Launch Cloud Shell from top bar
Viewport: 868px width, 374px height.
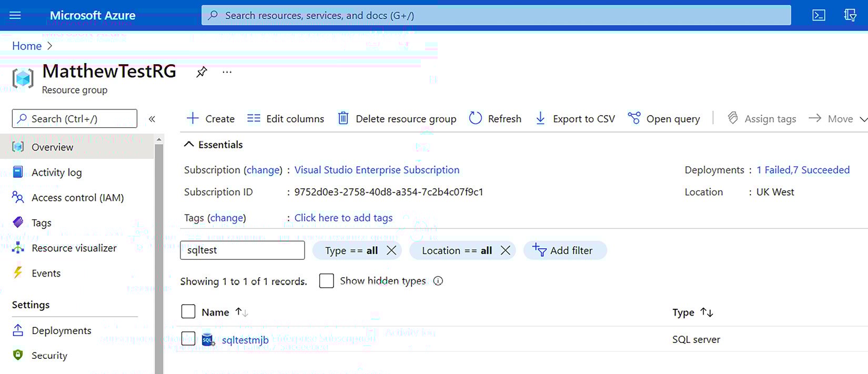[x=819, y=15]
